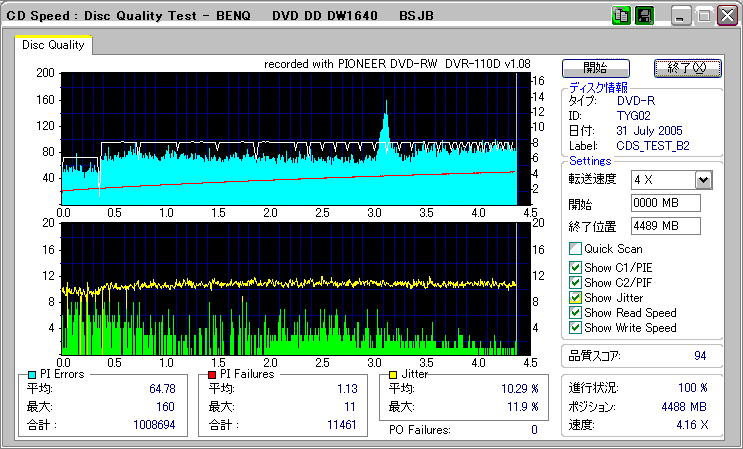This screenshot has width=743, height=449.
Task: Click the floppy disk save icon
Action: click(644, 16)
